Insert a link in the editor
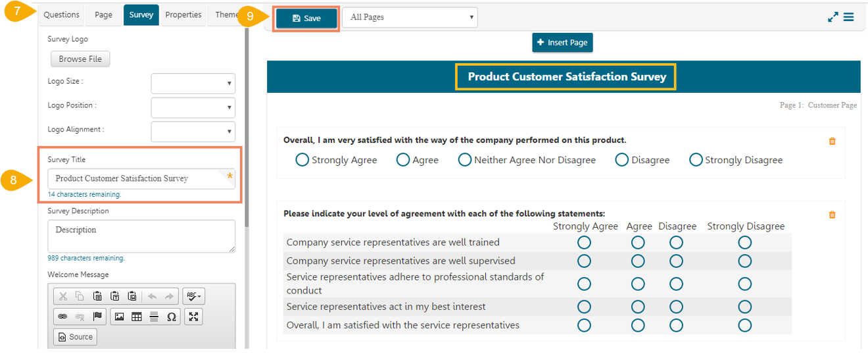 click(x=62, y=317)
